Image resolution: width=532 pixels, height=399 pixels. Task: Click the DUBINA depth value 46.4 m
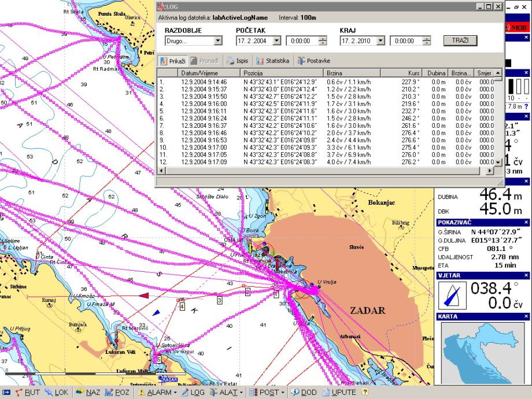[500, 194]
